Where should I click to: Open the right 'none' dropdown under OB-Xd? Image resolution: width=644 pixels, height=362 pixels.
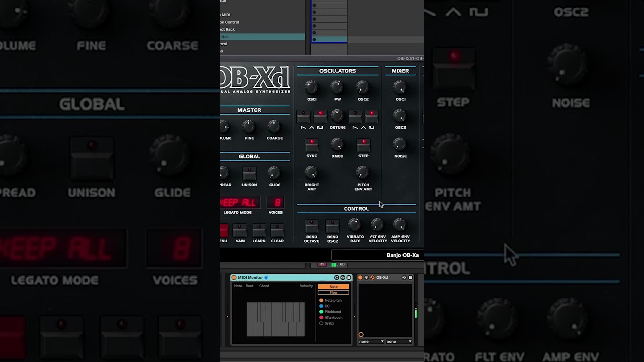click(399, 341)
